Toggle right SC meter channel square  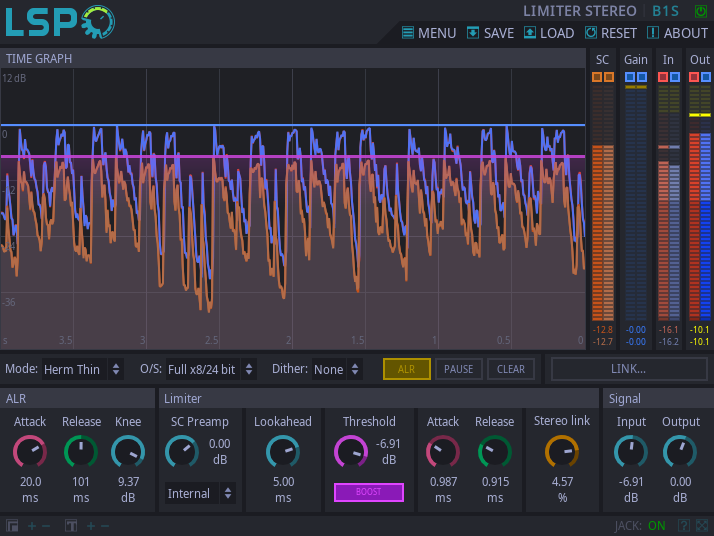(609, 77)
